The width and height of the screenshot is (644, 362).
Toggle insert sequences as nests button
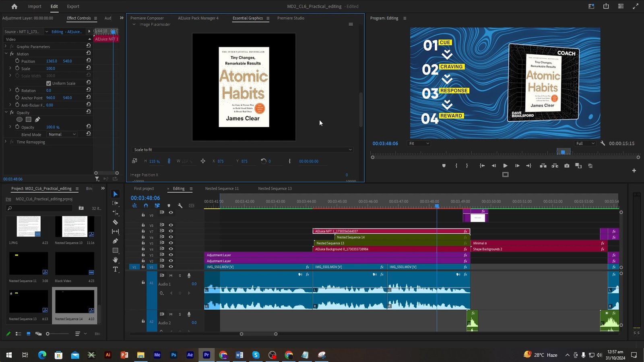click(x=134, y=206)
